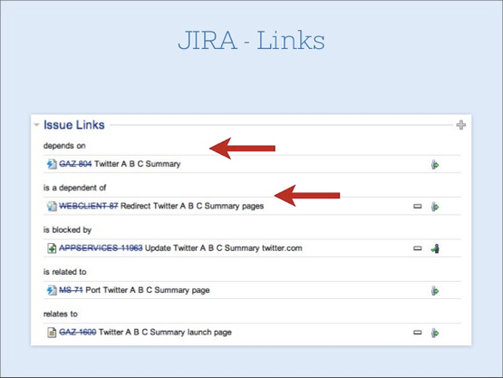The width and height of the screenshot is (503, 378).
Task: Click the issue type icon beside GAZ-1600
Action: click(x=51, y=332)
